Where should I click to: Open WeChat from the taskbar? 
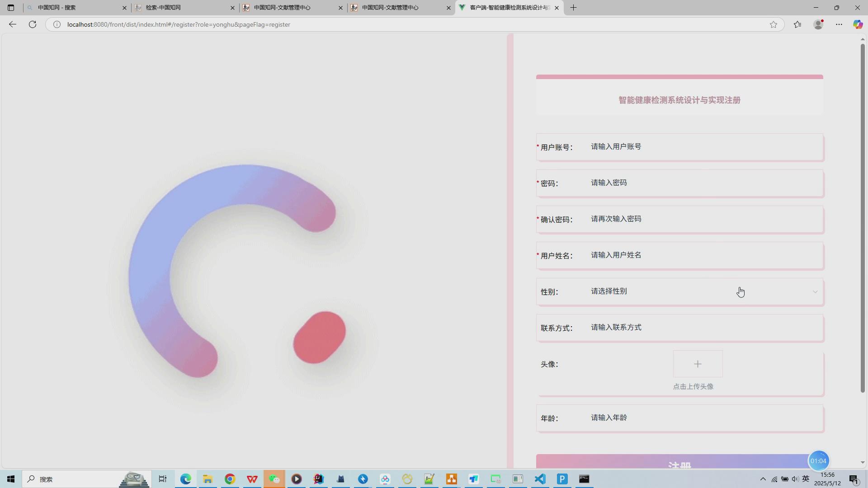pos(275,479)
